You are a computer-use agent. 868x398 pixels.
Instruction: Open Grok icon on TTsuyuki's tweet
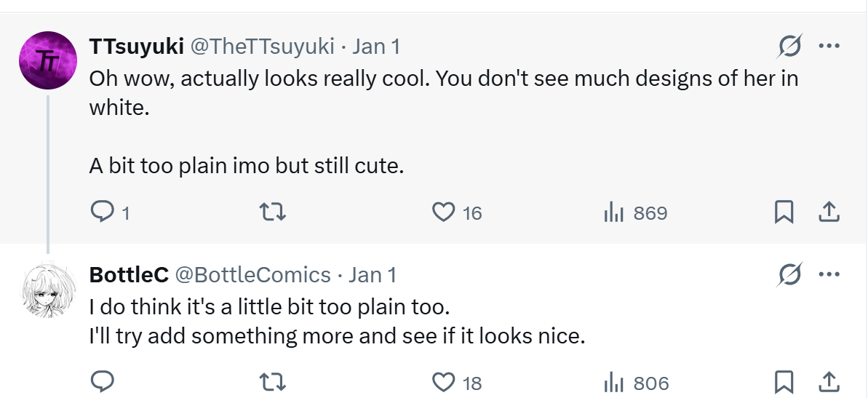point(788,47)
